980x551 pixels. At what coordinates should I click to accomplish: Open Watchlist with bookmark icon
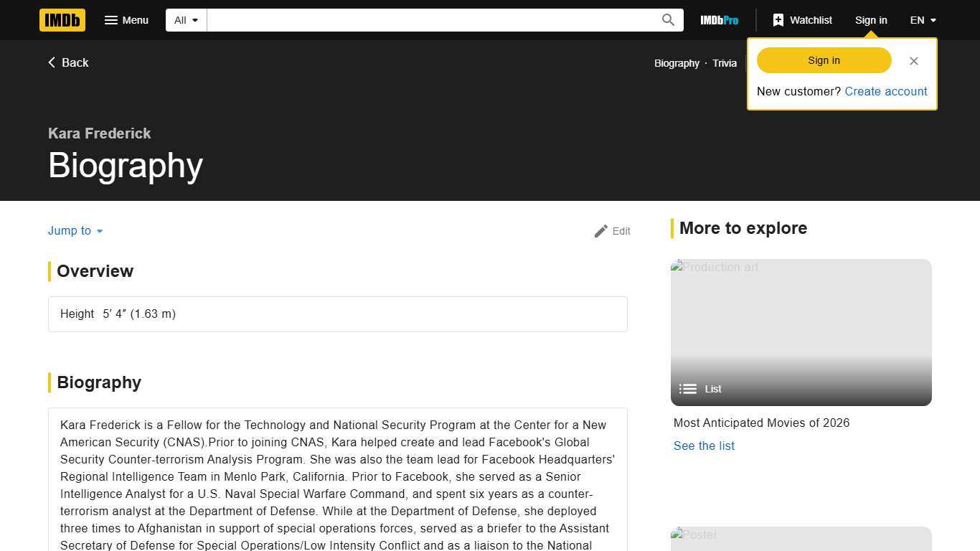tap(802, 20)
